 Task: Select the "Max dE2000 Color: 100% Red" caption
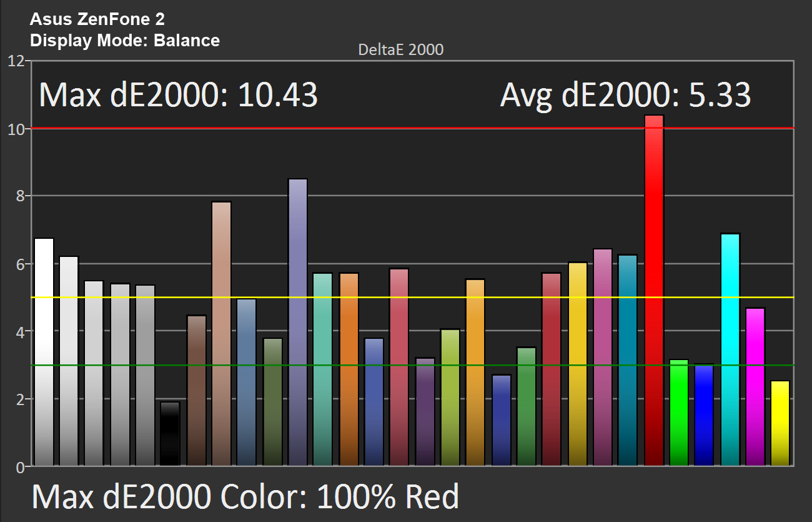pos(245,497)
